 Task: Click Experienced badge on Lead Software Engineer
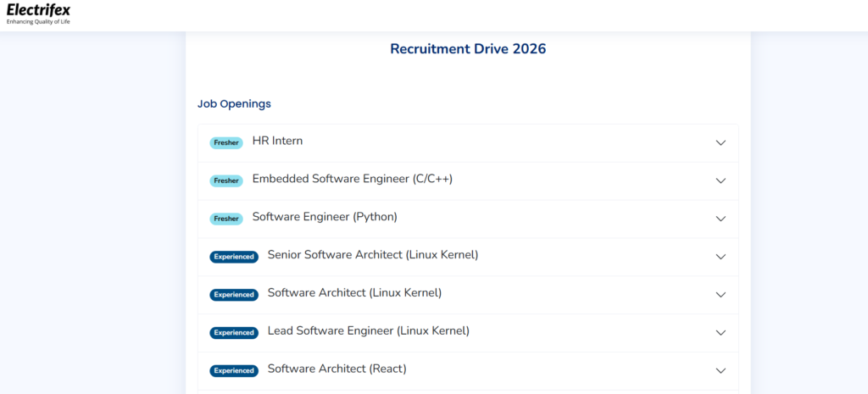tap(234, 333)
